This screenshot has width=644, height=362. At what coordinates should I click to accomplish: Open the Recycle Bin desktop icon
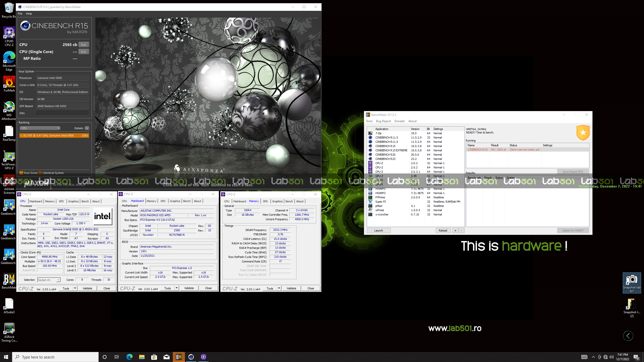pos(9,10)
